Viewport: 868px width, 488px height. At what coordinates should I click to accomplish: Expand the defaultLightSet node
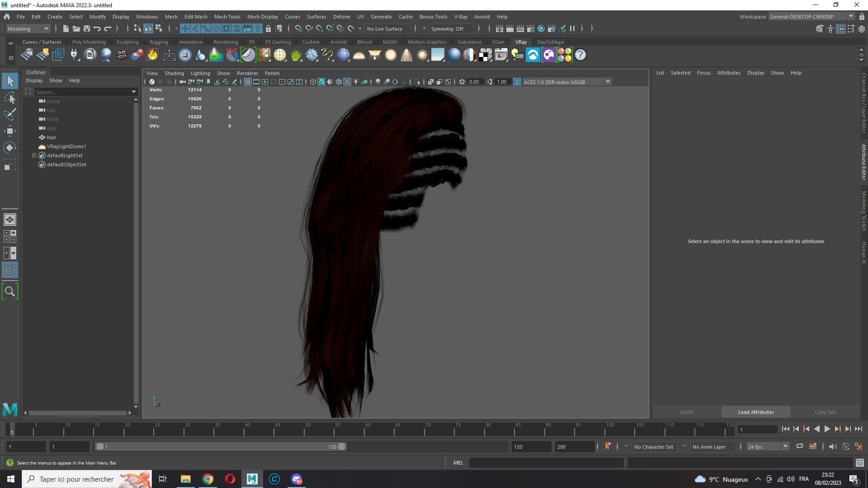click(34, 155)
